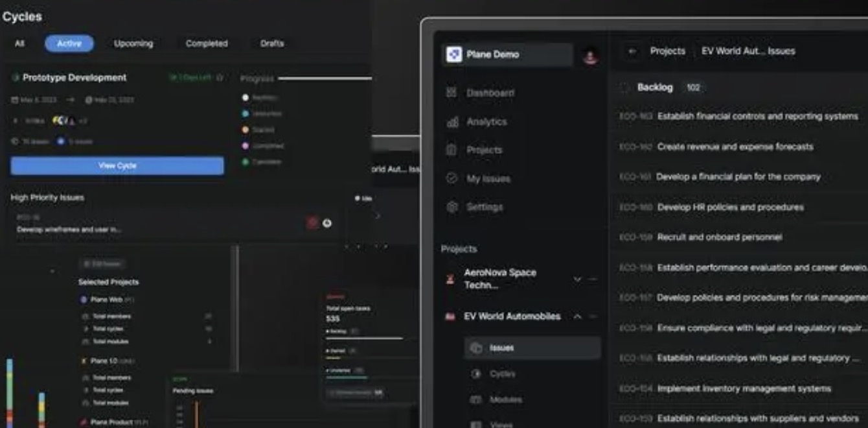Click the white progress legend dot

tap(246, 97)
